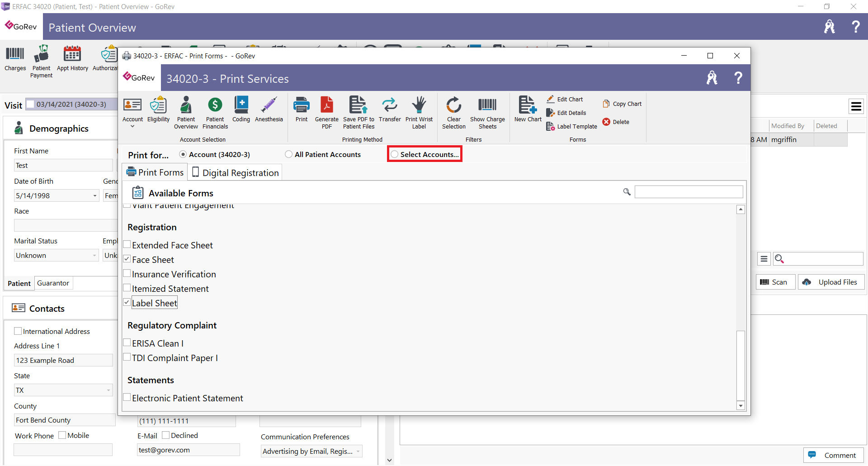Viewport: 868px width, 466px height.
Task: Click Copy Chart
Action: click(622, 104)
